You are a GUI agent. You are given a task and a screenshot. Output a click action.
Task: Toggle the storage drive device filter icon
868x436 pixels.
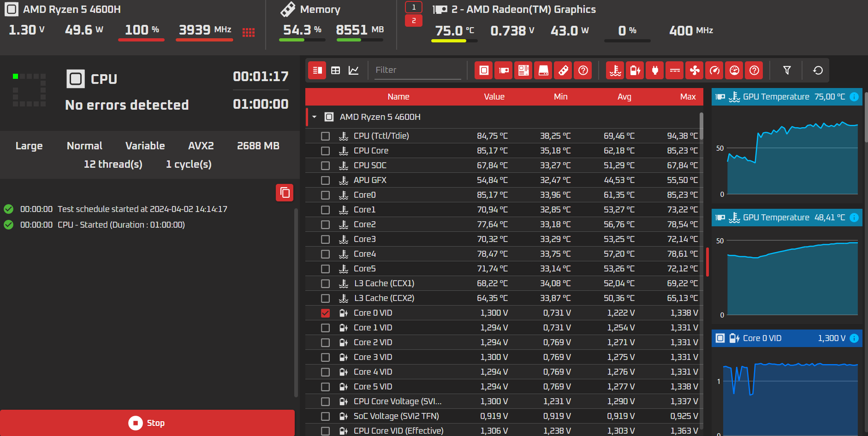543,70
